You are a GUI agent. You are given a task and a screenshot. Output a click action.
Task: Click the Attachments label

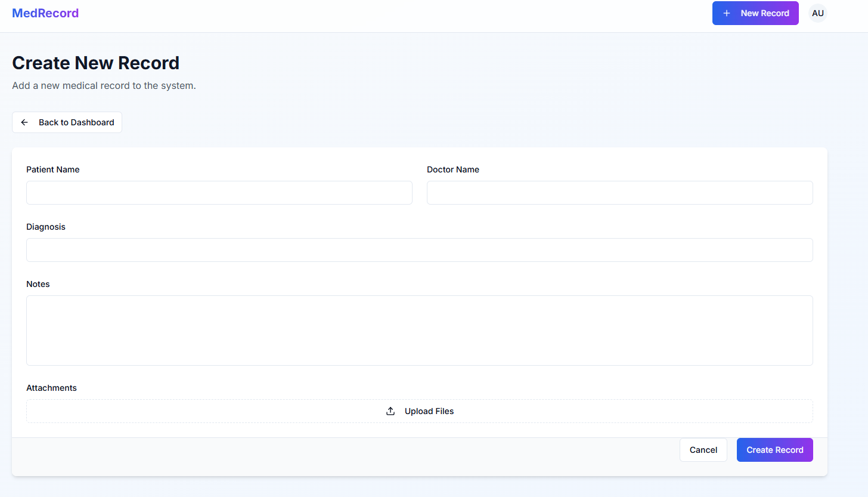click(51, 388)
